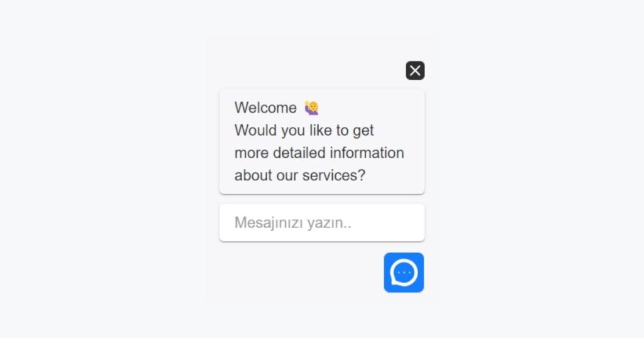Close the chat popup with the X

(x=415, y=70)
